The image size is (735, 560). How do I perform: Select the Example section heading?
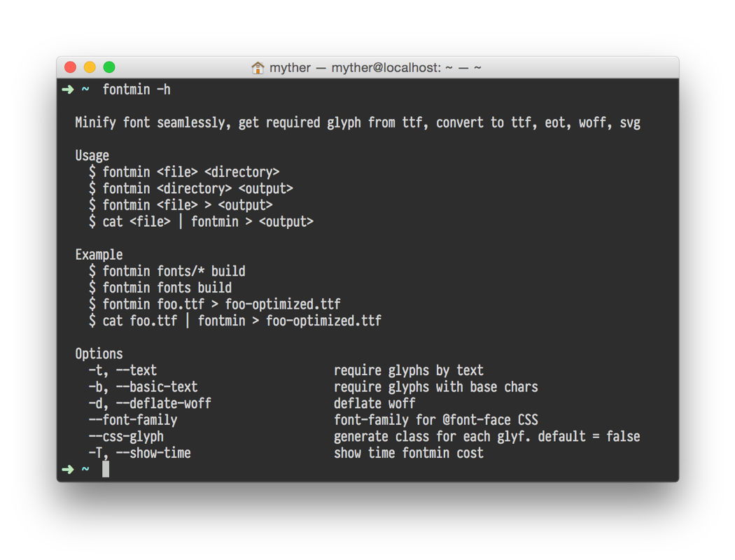[98, 255]
